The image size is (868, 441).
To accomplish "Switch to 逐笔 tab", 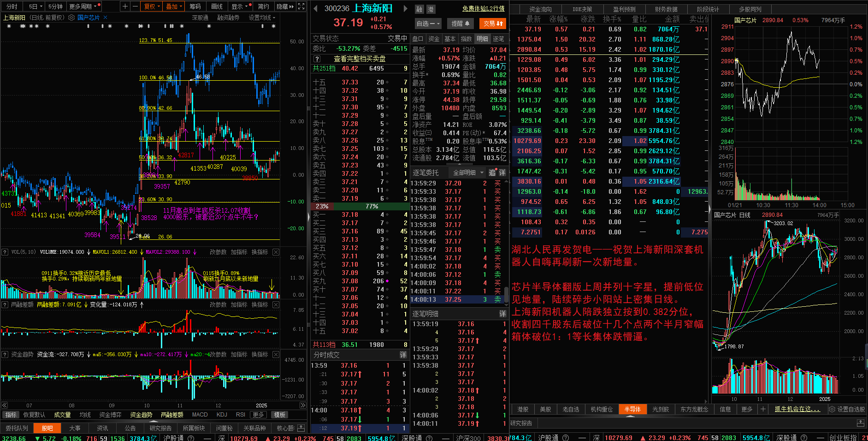I will (498, 39).
